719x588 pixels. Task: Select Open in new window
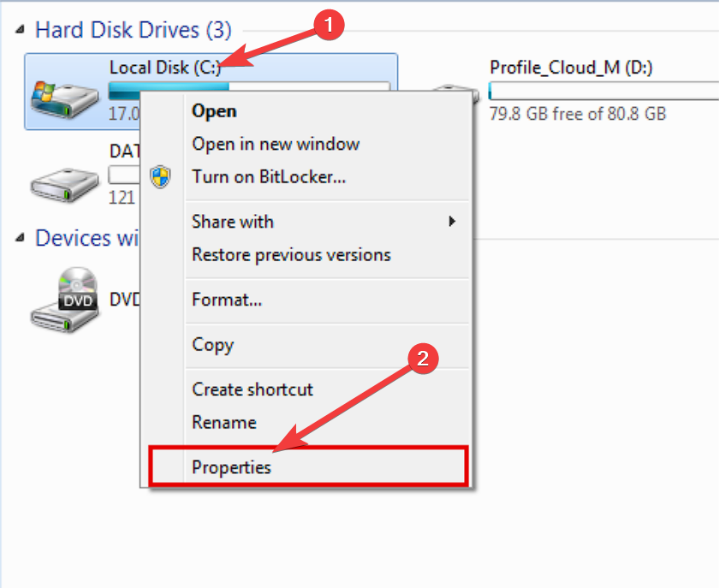click(x=276, y=144)
